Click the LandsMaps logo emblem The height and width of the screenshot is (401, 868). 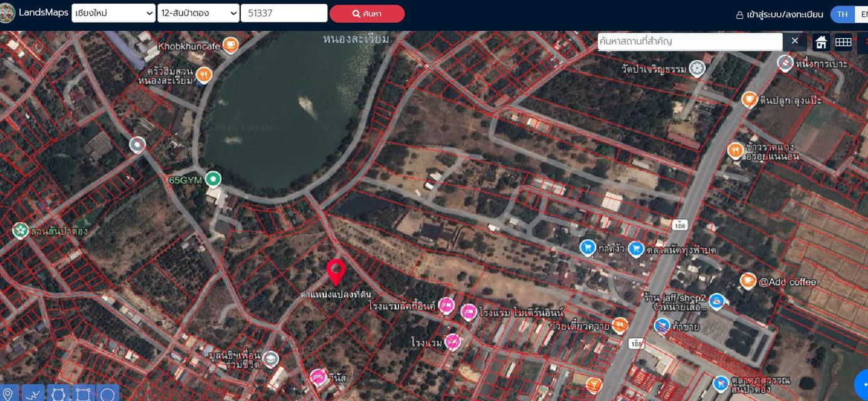(6, 13)
